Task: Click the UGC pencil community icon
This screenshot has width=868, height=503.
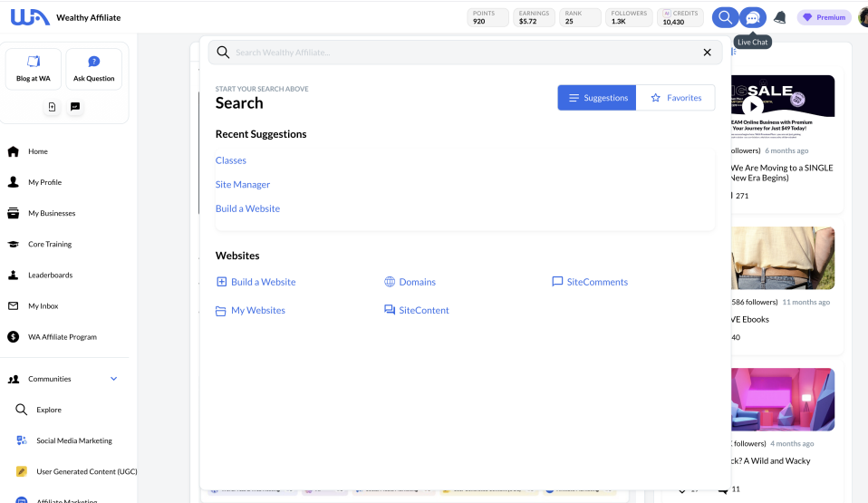Action: (x=21, y=471)
